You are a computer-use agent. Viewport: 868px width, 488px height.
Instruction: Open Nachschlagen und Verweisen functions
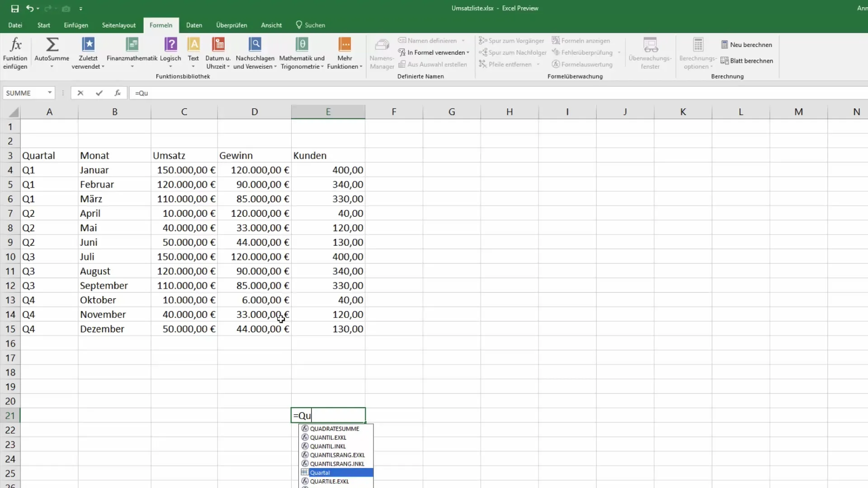point(255,53)
